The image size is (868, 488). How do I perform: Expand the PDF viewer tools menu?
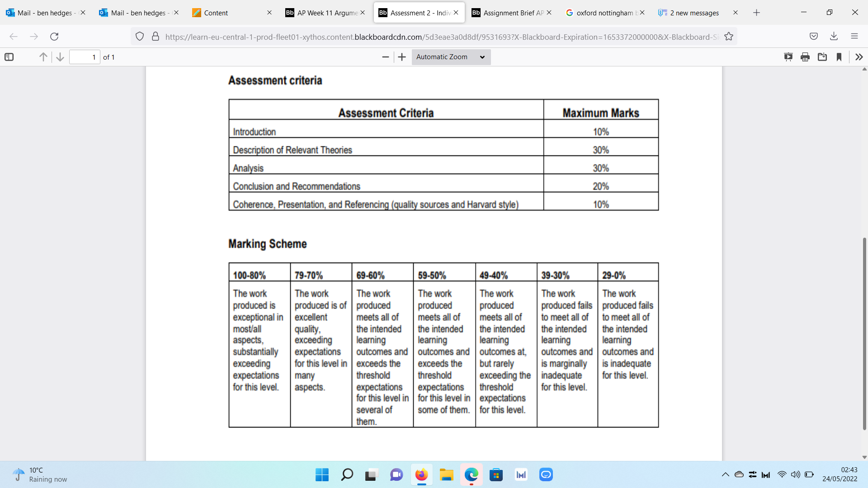tap(859, 57)
